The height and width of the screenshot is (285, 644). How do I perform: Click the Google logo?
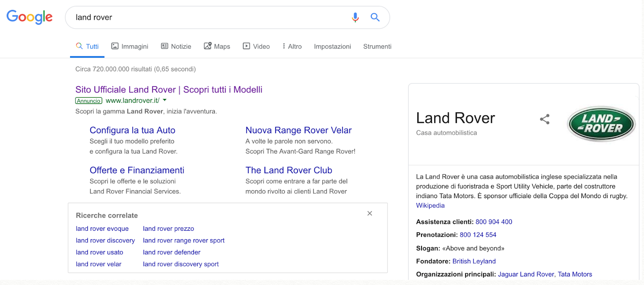[29, 17]
